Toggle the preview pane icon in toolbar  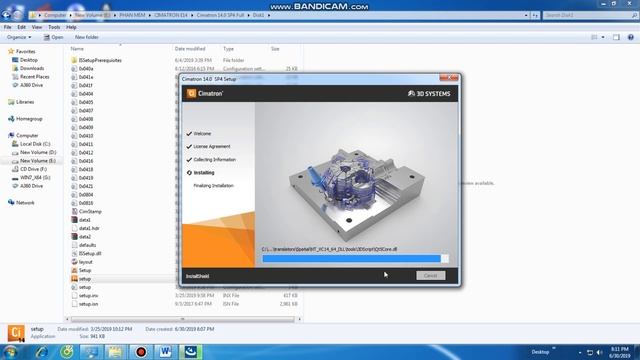tap(616, 37)
